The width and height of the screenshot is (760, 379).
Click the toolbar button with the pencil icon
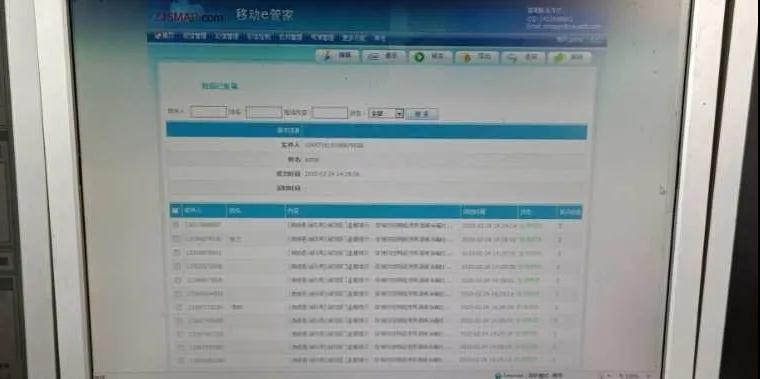[x=338, y=56]
